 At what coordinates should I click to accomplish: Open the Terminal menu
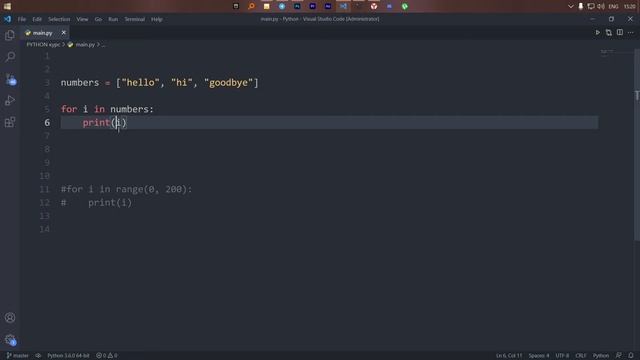[x=135, y=19]
